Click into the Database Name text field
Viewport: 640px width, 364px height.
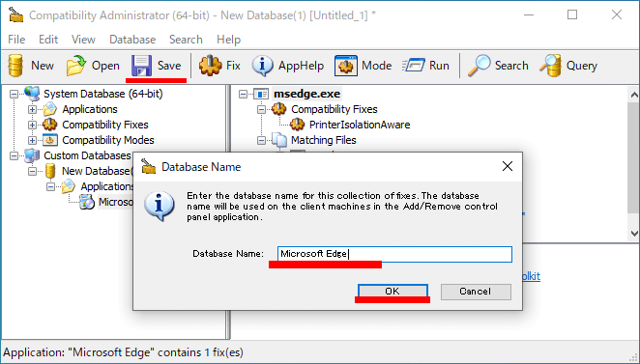(x=394, y=254)
